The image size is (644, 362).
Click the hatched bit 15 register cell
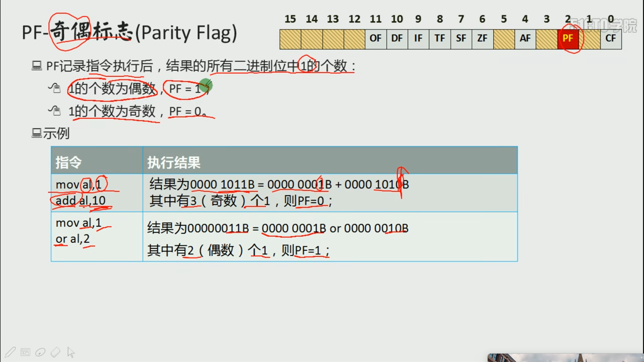290,39
